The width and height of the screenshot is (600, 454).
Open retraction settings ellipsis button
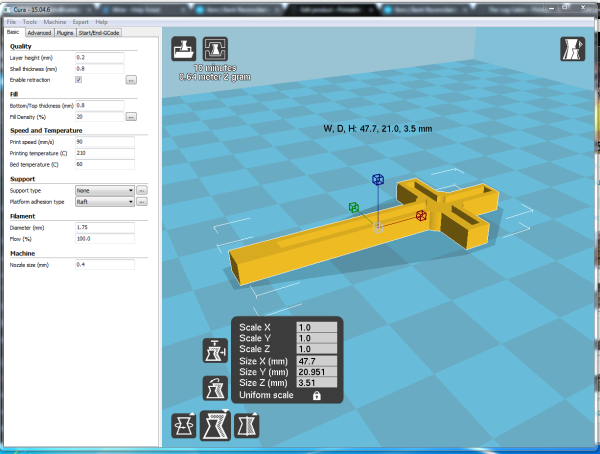[130, 79]
